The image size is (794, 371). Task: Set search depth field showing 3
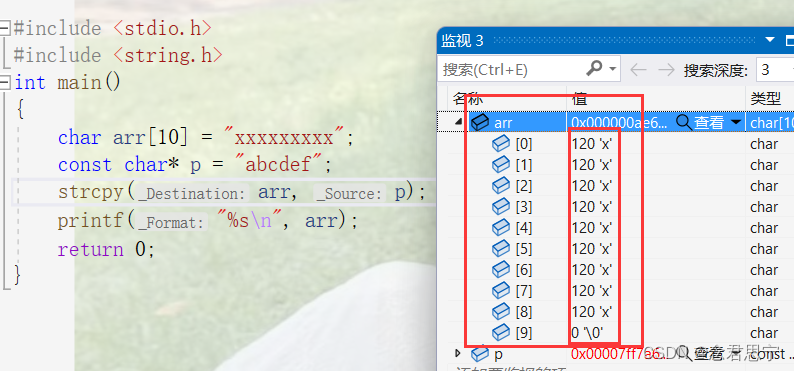(x=774, y=69)
